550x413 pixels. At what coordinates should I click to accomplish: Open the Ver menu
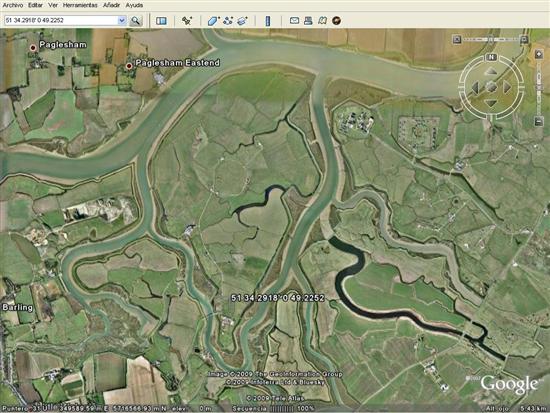53,5
